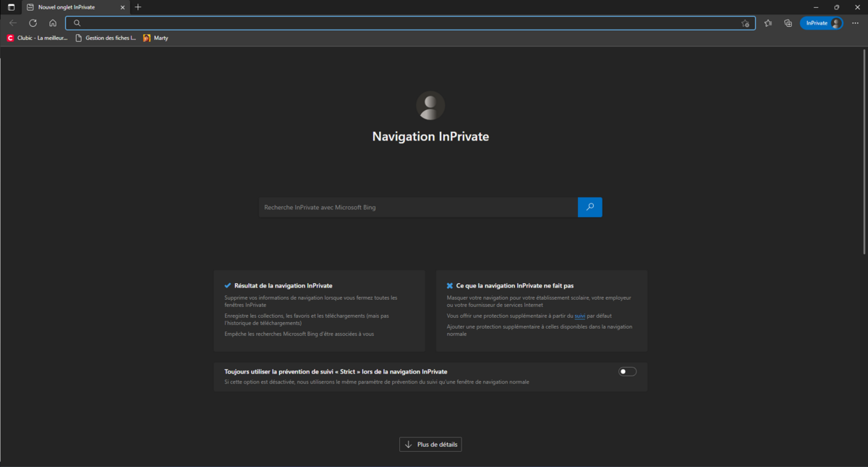The image size is (868, 467).
Task: Reload the page with refresh icon
Action: click(x=33, y=23)
